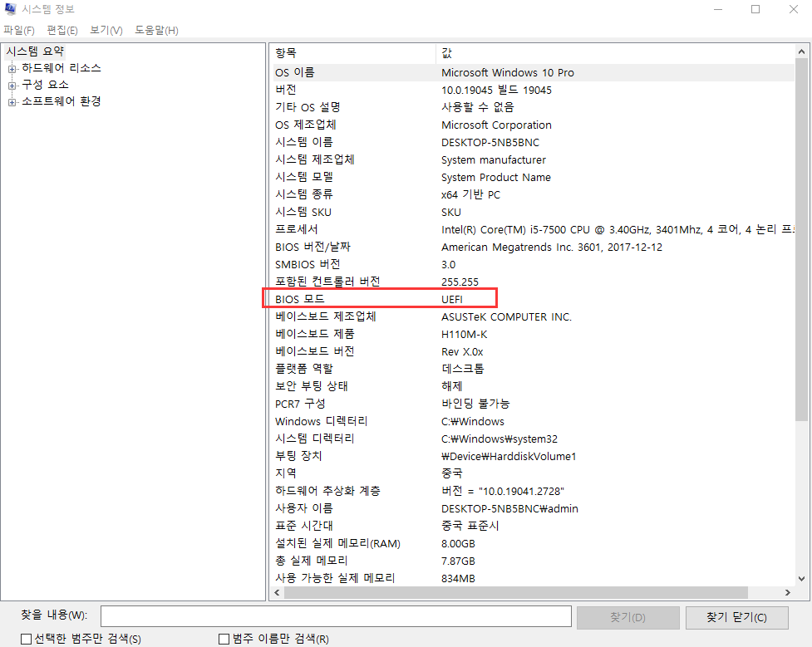
Task: Open the 파일(F) menu
Action: pyautogui.click(x=19, y=30)
